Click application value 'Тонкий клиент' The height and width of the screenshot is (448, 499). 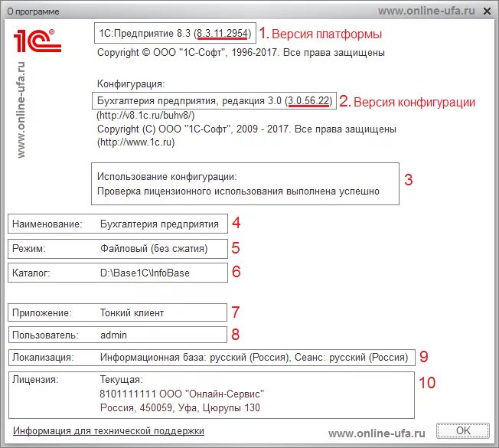[132, 312]
